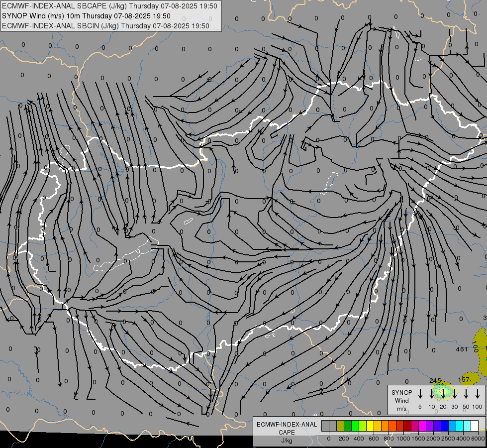This screenshot has height=448, width=487.
Task: Click the 30 m/s wind arrow in legend
Action: click(455, 393)
